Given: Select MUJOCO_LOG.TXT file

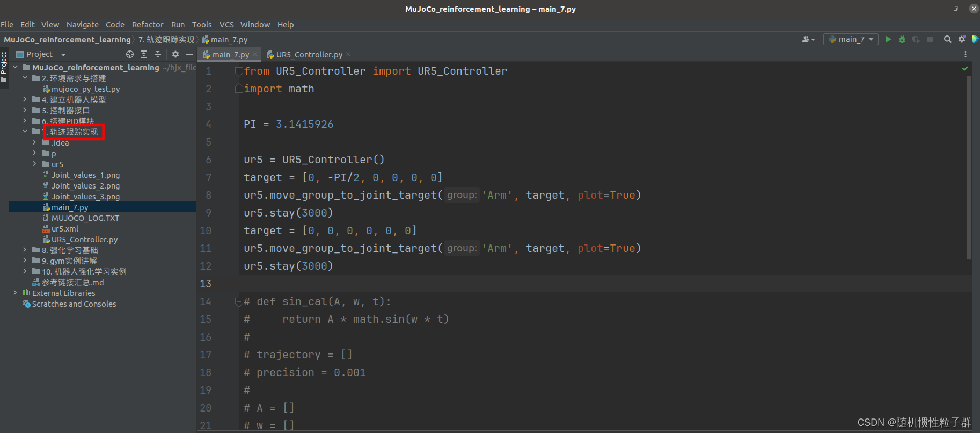Looking at the screenshot, I should [x=85, y=218].
